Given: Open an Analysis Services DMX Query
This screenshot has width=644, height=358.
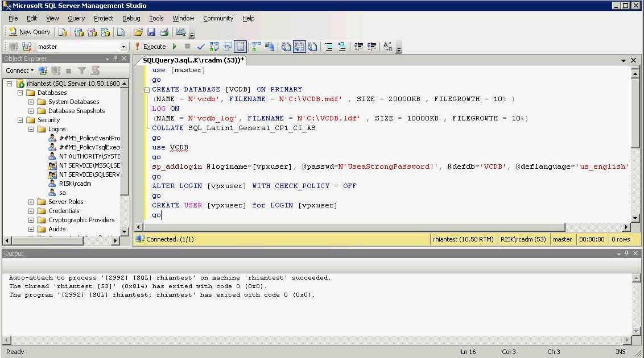Looking at the screenshot, I should click(x=92, y=32).
